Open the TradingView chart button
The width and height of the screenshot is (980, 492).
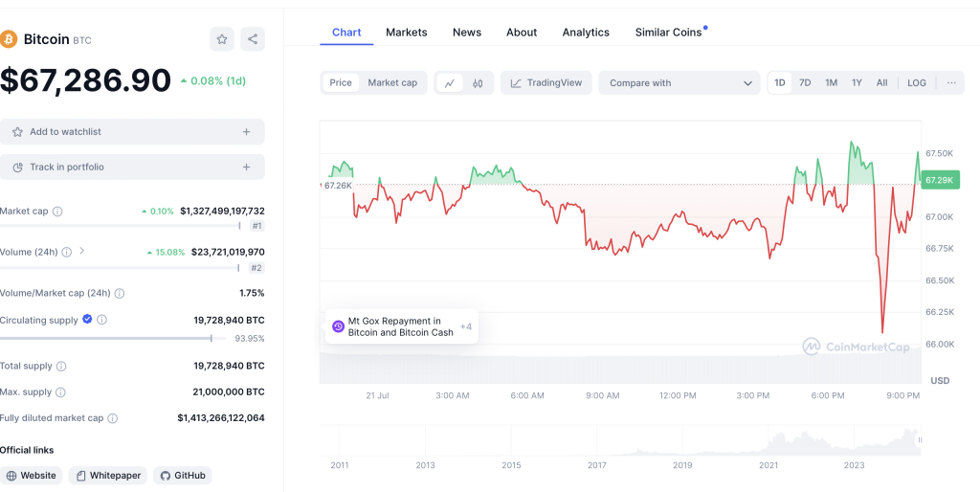pos(546,83)
